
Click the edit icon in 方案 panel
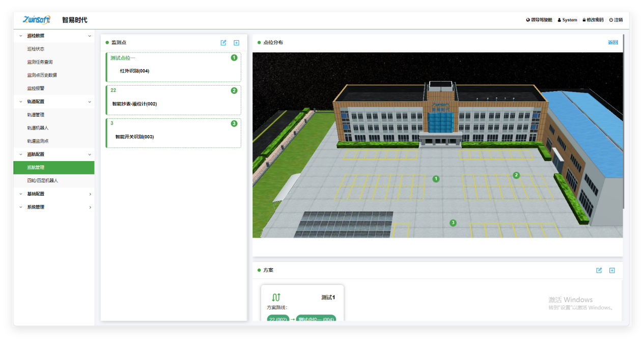599,270
